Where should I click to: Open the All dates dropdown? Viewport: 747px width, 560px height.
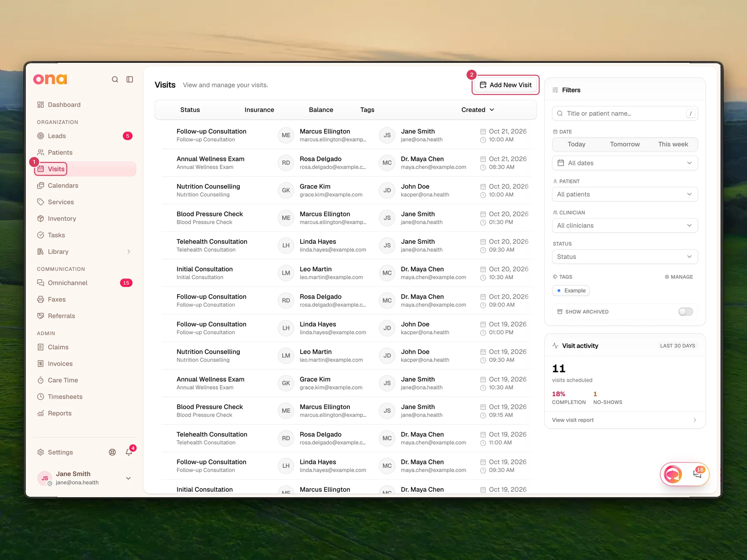[625, 163]
